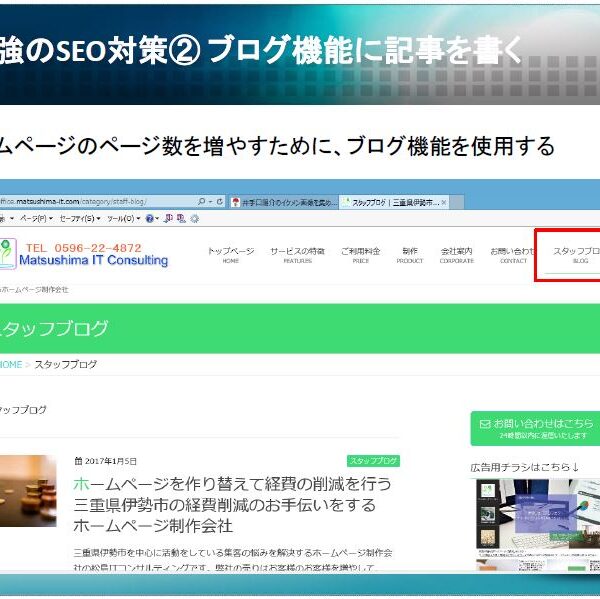This screenshot has height=599, width=600.
Task: Open the スタッフブログ BLOG nav item
Action: coord(574,255)
